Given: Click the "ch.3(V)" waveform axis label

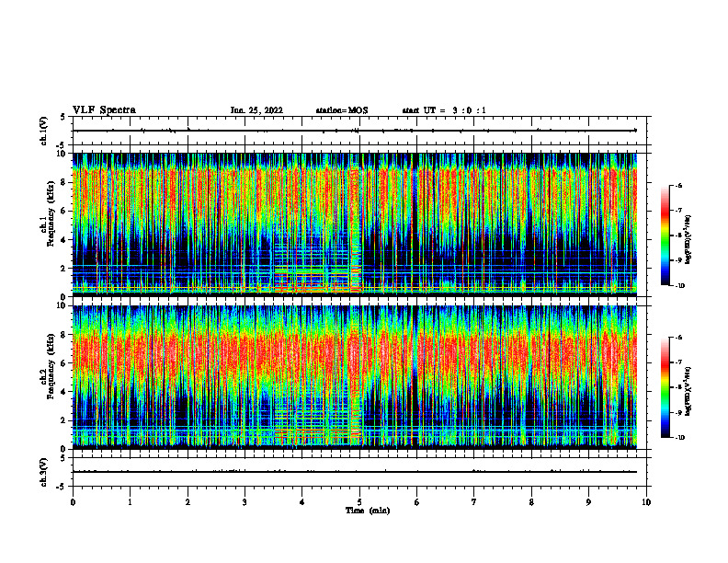Looking at the screenshot, I should coord(44,472).
